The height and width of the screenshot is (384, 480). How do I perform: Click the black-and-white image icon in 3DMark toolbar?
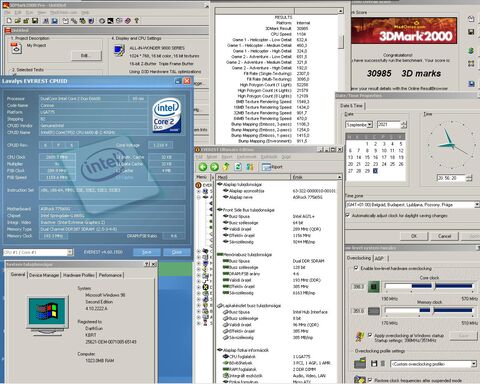click(110, 21)
